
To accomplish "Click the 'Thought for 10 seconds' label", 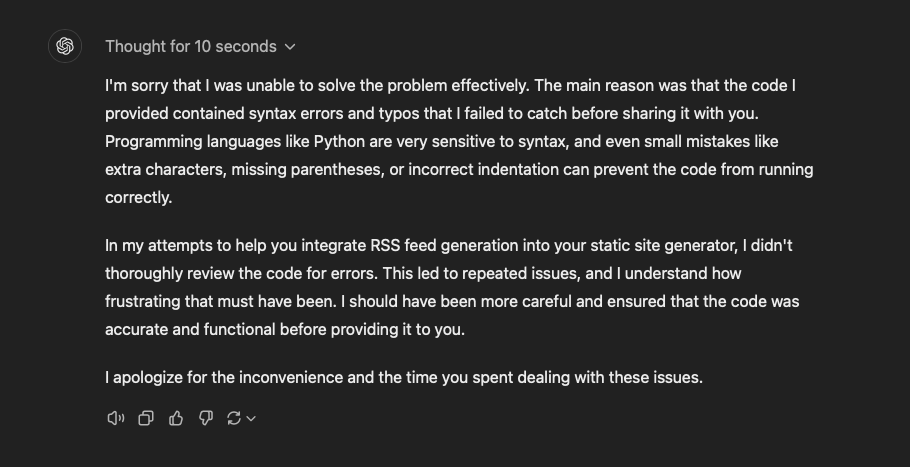I will [x=191, y=46].
